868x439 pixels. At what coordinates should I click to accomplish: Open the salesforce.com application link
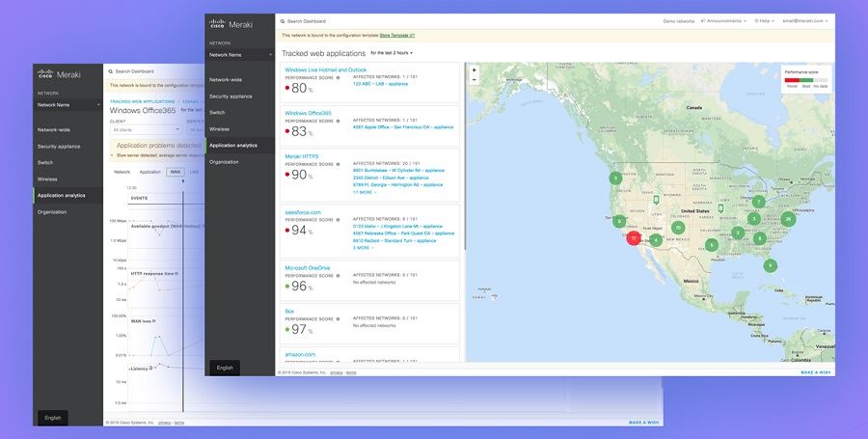pyautogui.click(x=302, y=212)
